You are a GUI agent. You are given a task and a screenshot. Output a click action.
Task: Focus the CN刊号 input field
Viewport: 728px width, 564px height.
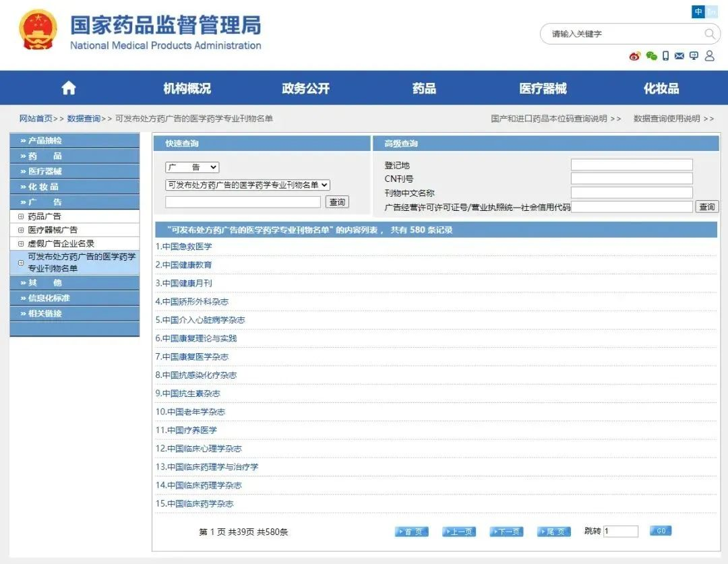pyautogui.click(x=632, y=179)
